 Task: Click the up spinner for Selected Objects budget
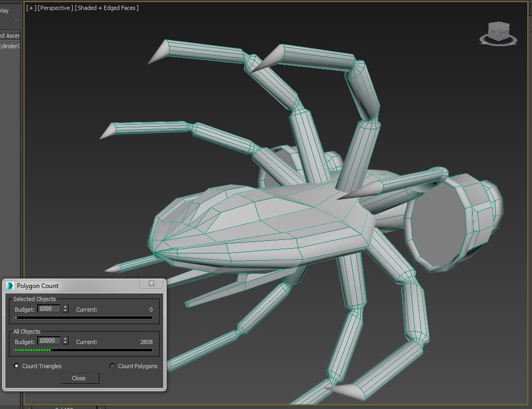tap(65, 306)
